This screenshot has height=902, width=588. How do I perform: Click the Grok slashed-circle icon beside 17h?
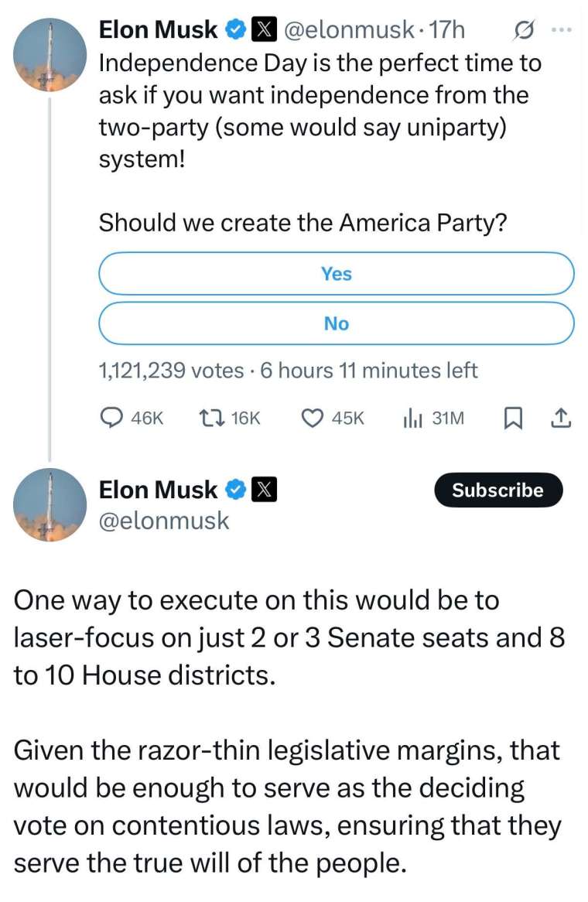point(524,29)
